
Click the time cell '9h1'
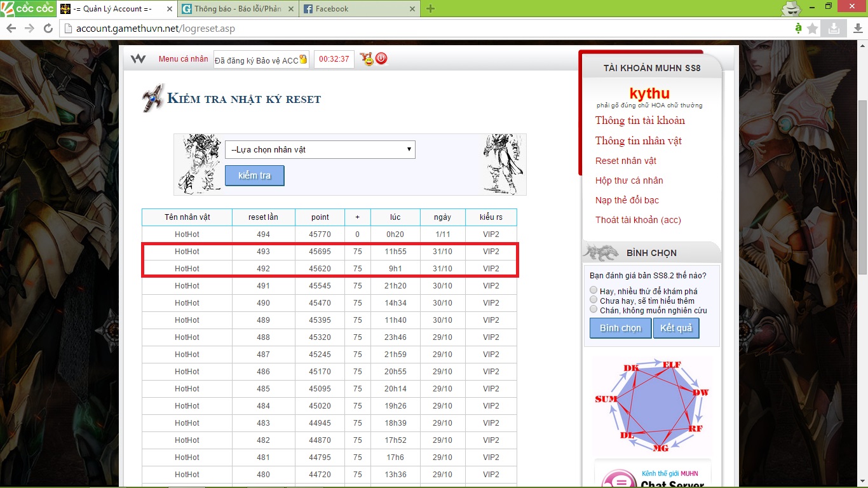pyautogui.click(x=395, y=269)
